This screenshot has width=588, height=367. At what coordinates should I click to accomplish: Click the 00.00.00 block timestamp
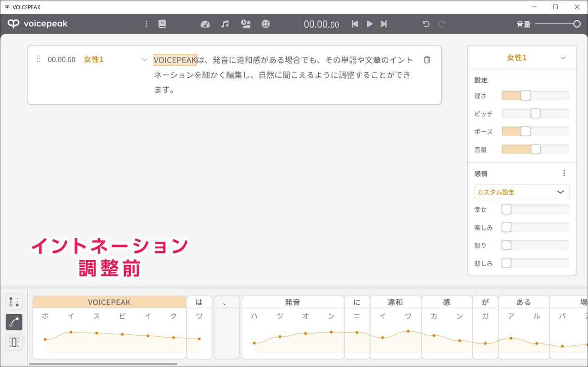[x=62, y=59]
